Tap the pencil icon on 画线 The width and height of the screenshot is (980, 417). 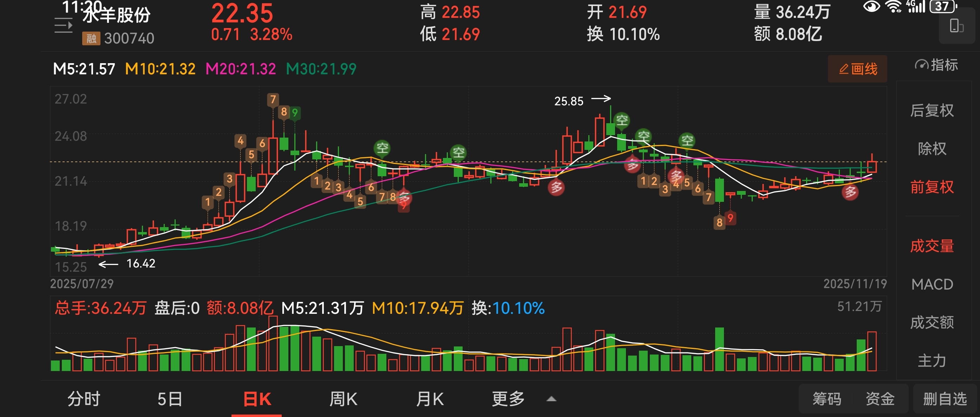pyautogui.click(x=843, y=69)
